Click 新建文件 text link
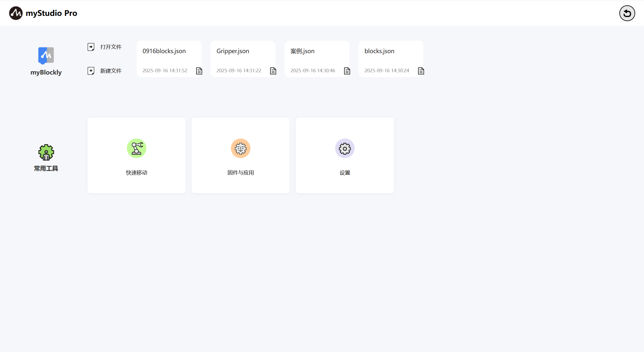The width and height of the screenshot is (644, 352). coord(111,71)
